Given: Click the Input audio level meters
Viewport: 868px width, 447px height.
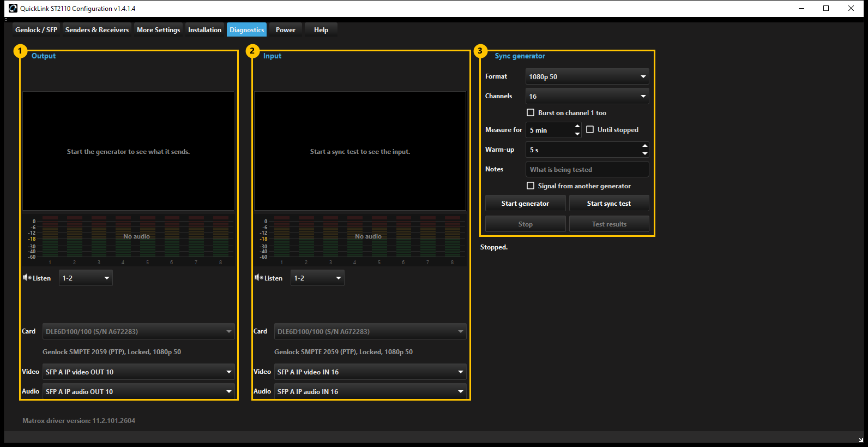Looking at the screenshot, I should click(x=360, y=240).
